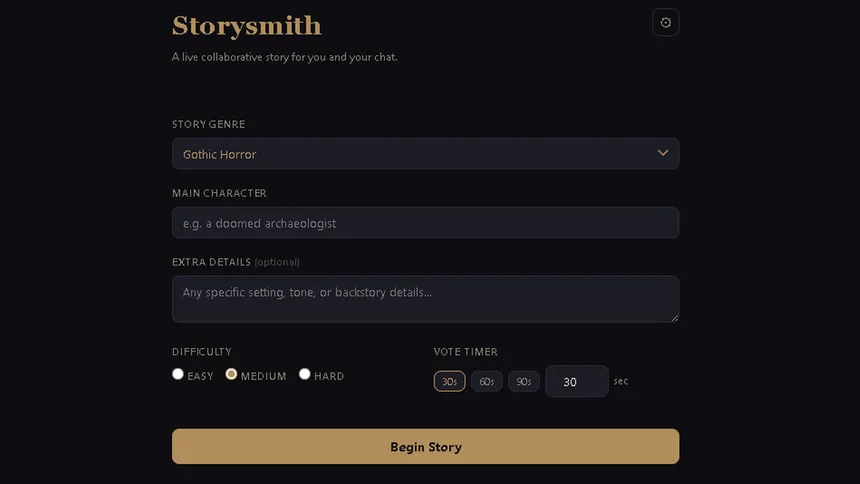Click the Storysmith title heading
The image size is (860, 484).
click(x=247, y=26)
